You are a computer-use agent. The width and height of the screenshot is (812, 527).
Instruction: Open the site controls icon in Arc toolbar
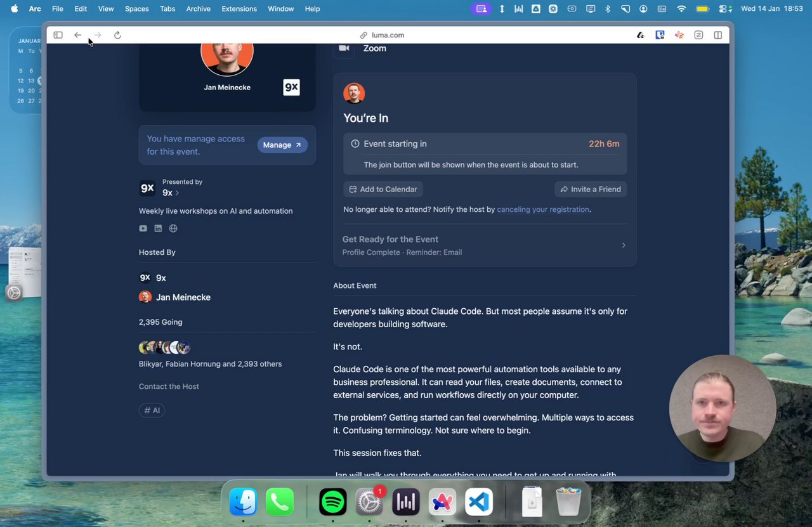698,35
